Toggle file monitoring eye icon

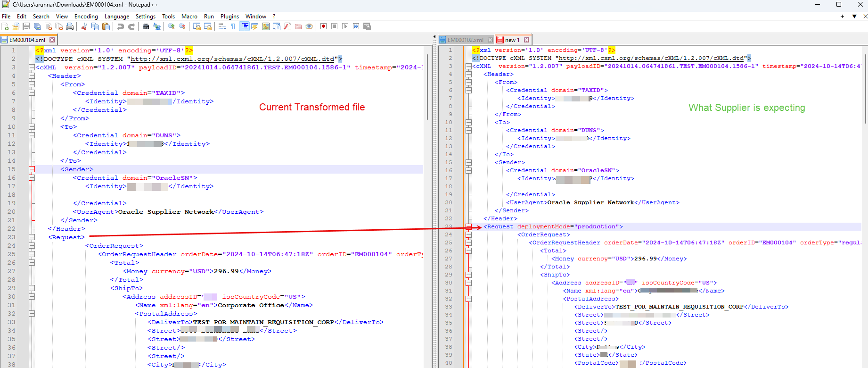309,26
